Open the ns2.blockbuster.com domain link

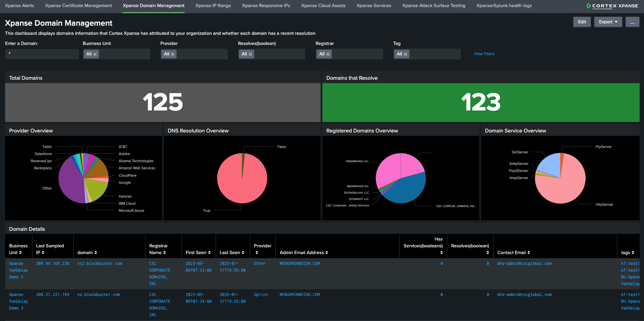(x=100, y=264)
